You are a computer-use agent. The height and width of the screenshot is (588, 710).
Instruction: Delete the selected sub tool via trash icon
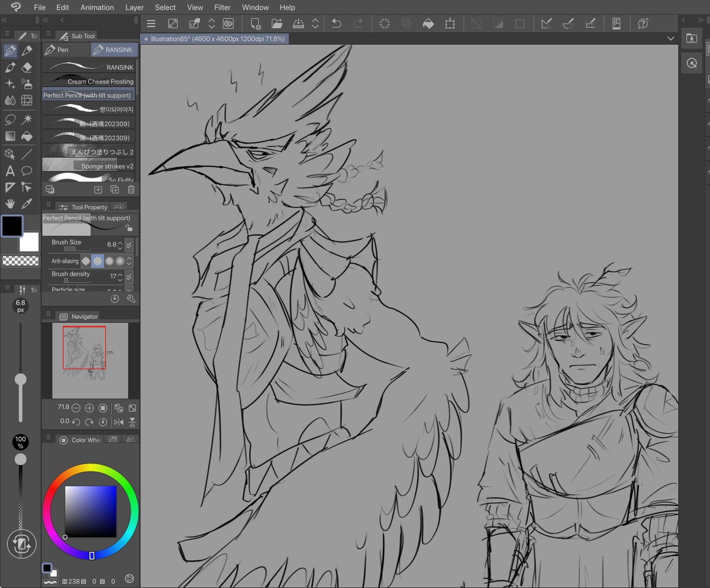pyautogui.click(x=131, y=189)
